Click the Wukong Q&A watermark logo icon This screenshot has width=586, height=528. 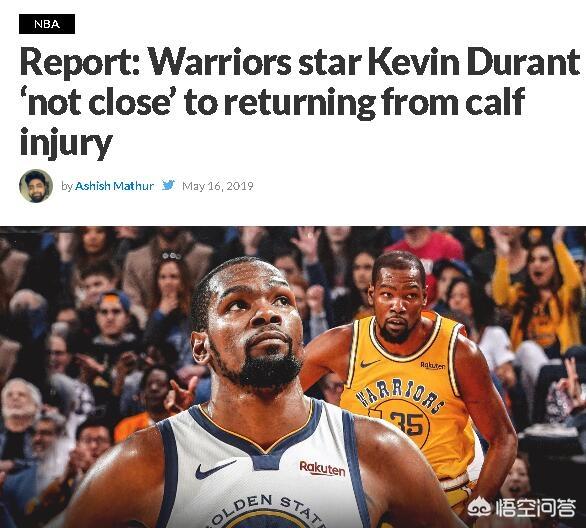(x=480, y=508)
